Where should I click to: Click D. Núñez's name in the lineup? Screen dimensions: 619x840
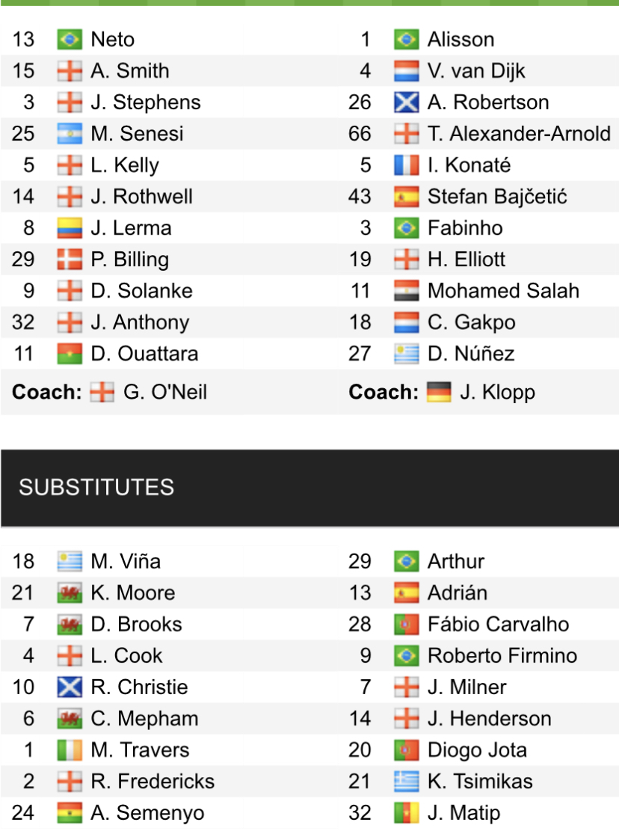pos(471,353)
